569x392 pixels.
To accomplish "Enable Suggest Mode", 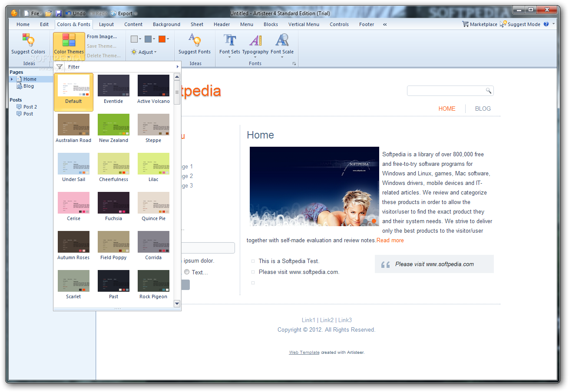I will click(520, 24).
